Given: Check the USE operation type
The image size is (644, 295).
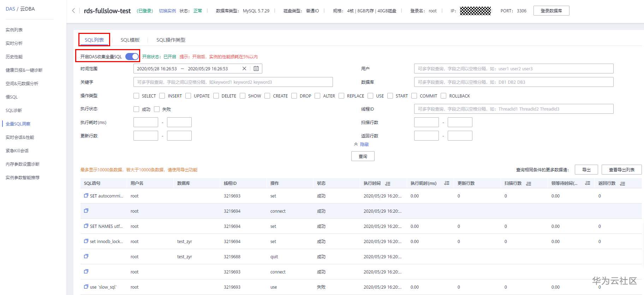Looking at the screenshot, I should click(370, 96).
